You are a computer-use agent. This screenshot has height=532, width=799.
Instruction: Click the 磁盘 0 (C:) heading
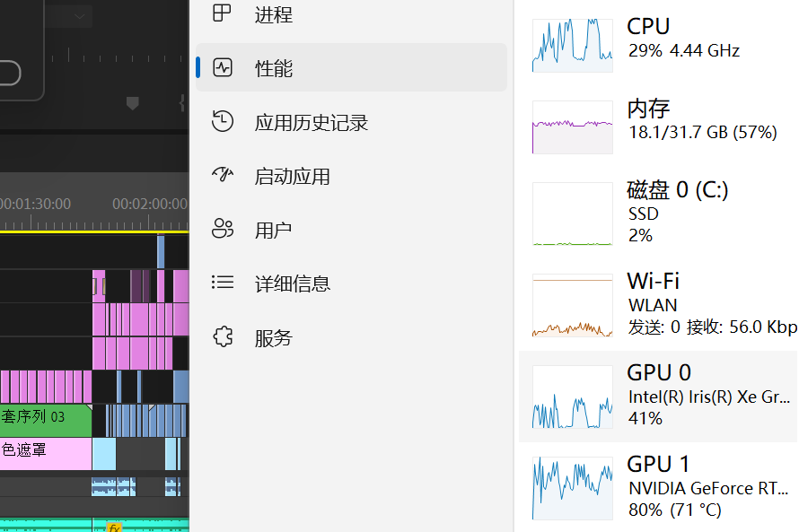[x=678, y=190]
